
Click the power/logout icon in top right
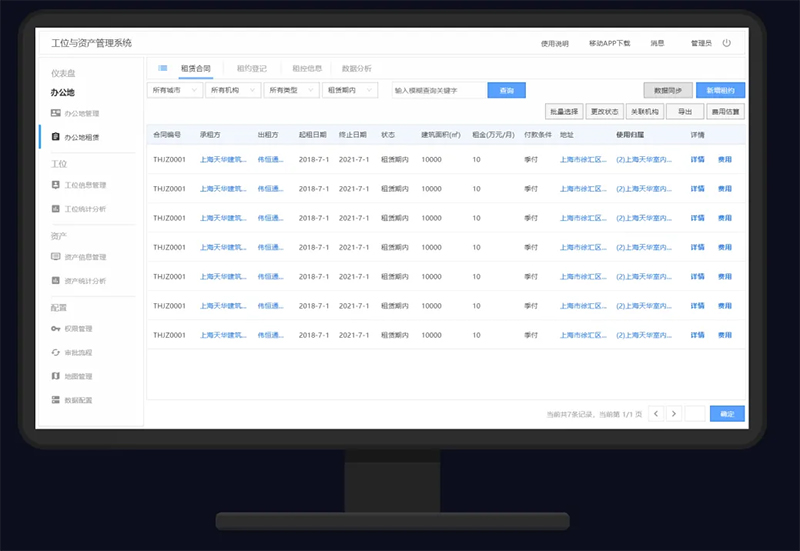tap(726, 43)
